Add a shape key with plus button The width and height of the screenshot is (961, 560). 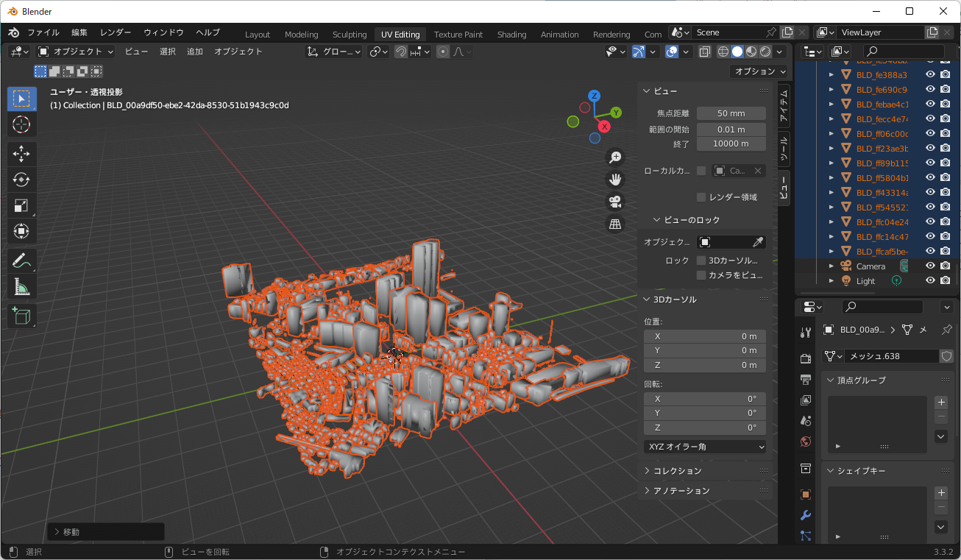tap(940, 493)
